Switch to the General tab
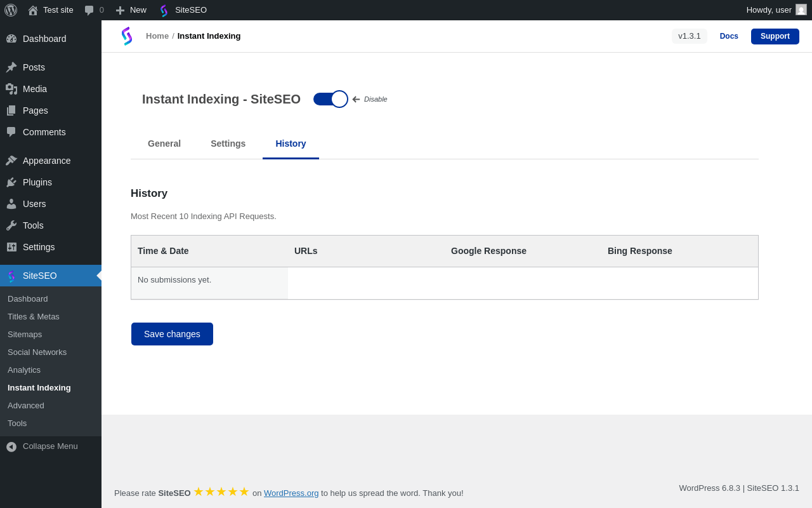 tap(164, 144)
